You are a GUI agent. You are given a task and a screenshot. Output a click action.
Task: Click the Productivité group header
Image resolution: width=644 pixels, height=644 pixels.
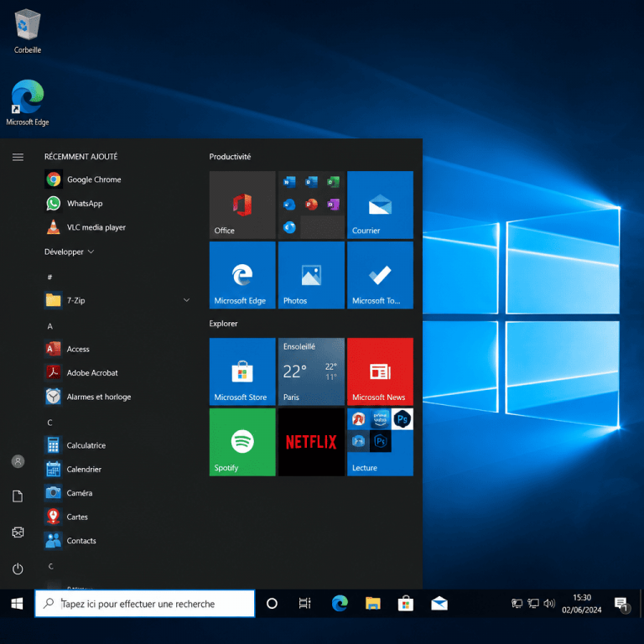(x=230, y=157)
